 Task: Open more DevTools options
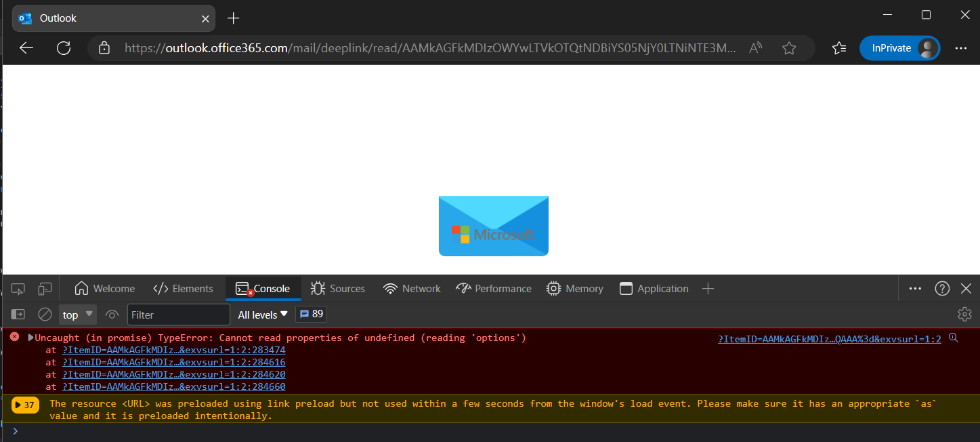[x=915, y=288]
